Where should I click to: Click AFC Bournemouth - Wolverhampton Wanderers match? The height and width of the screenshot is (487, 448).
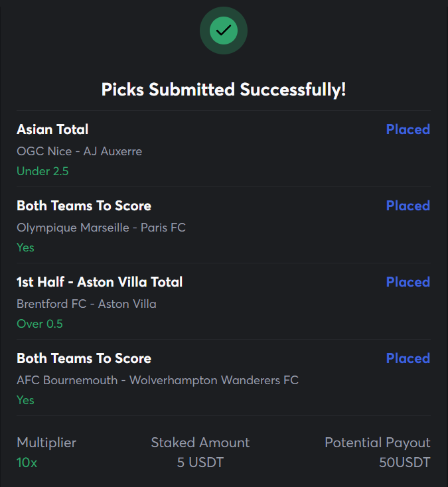[157, 380]
